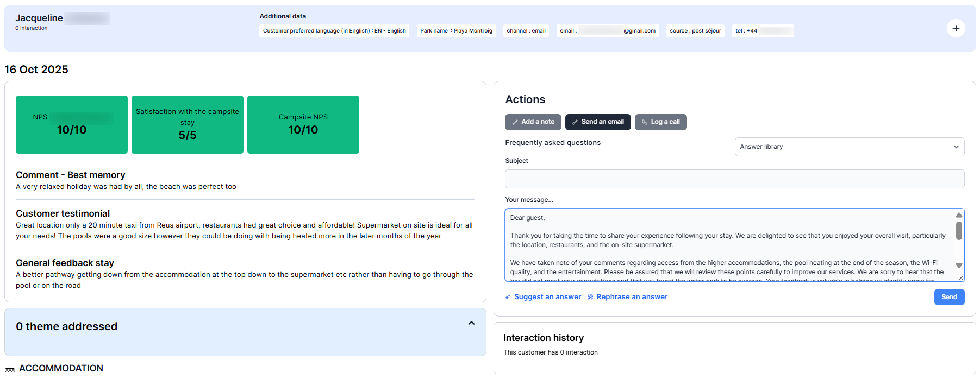980x379 pixels.
Task: Click the pencil icon on Add a note
Action: [x=515, y=122]
